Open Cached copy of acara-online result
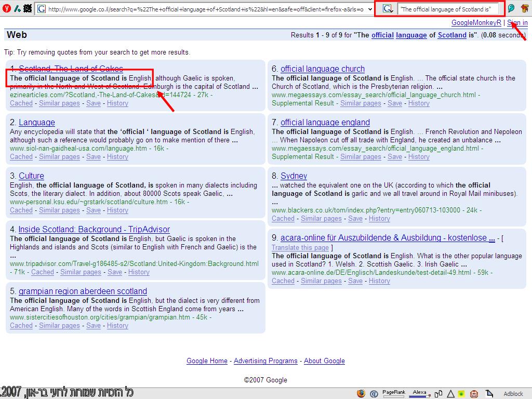532x399 pixels. pos(283,281)
